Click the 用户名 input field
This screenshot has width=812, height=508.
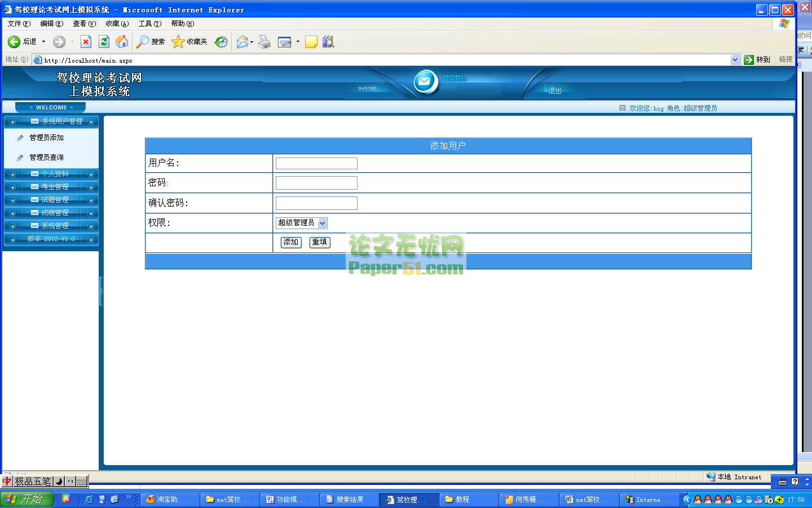click(316, 164)
